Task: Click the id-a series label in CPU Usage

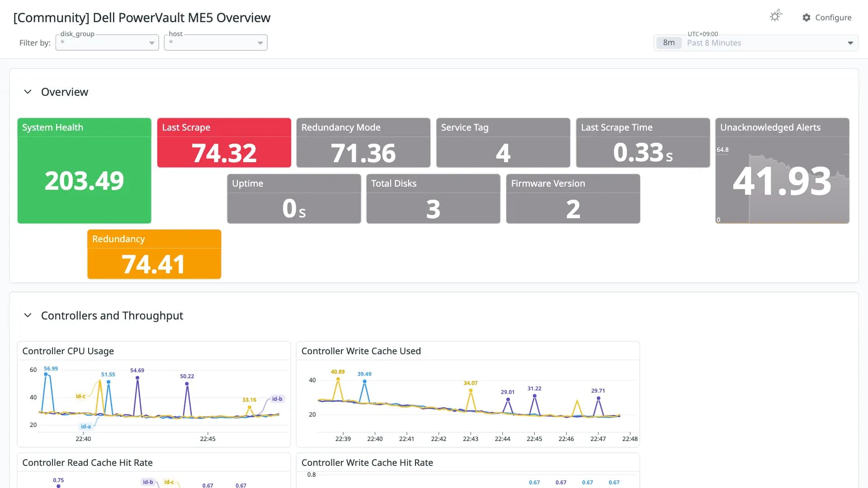Action: click(x=85, y=426)
